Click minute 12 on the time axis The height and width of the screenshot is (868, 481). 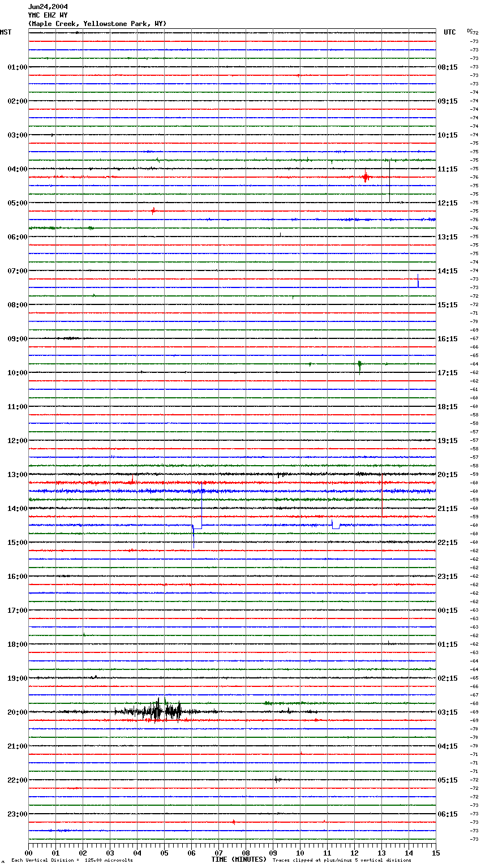coord(355,853)
